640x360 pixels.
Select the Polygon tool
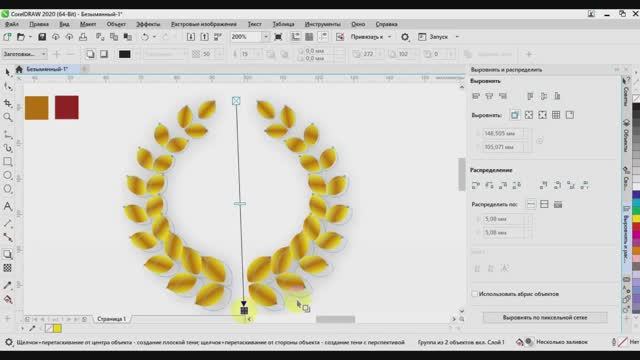[x=7, y=189]
